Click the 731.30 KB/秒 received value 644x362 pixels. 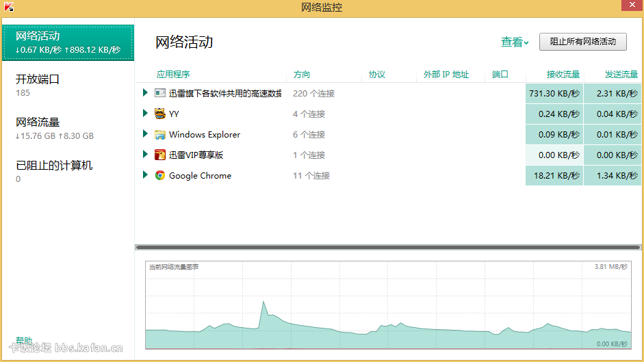(x=554, y=94)
